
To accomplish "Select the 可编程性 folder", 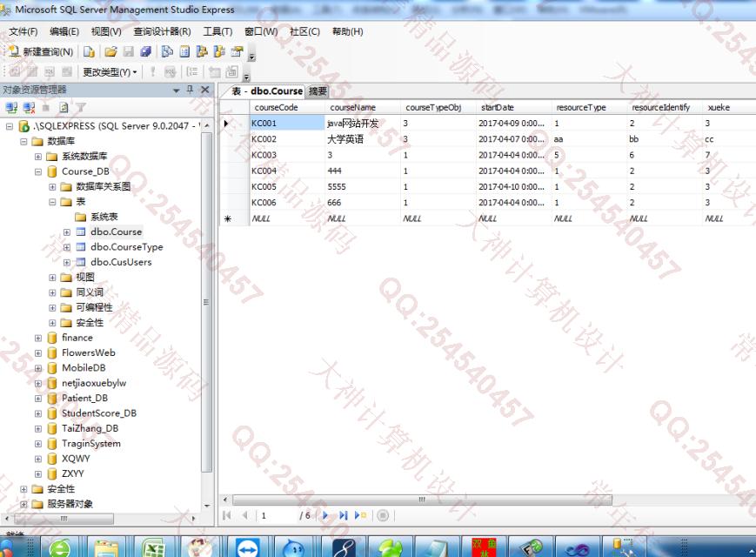I will (94, 308).
